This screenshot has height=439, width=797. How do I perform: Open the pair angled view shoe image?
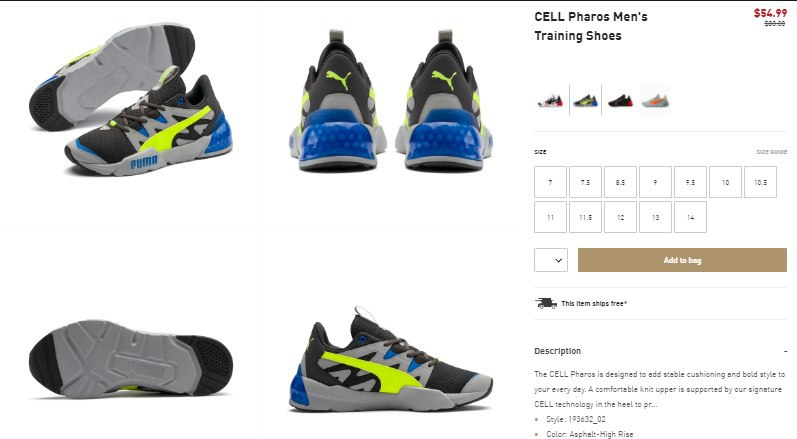(131, 100)
